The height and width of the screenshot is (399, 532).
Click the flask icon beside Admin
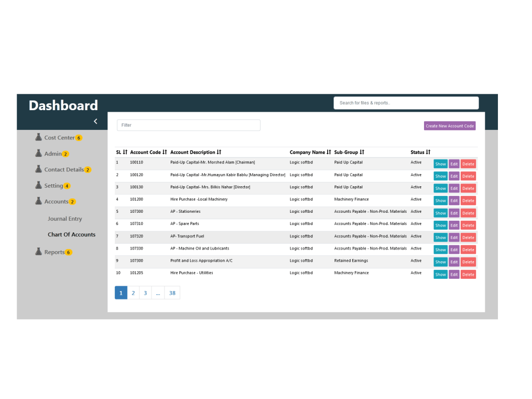pos(39,153)
